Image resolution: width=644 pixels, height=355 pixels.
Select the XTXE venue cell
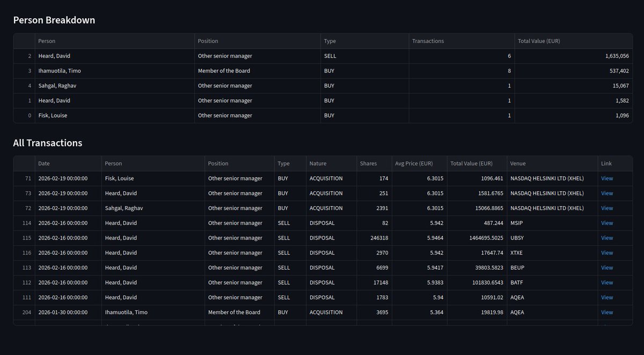coord(552,253)
